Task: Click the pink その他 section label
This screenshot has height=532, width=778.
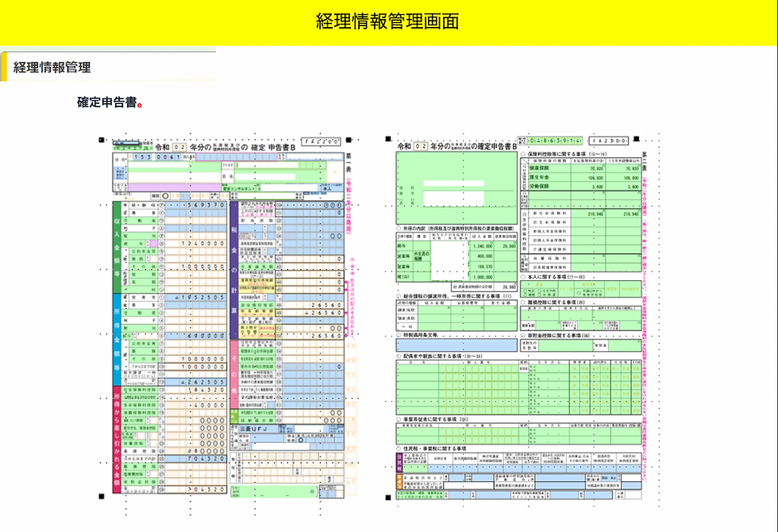Action: tap(234, 374)
